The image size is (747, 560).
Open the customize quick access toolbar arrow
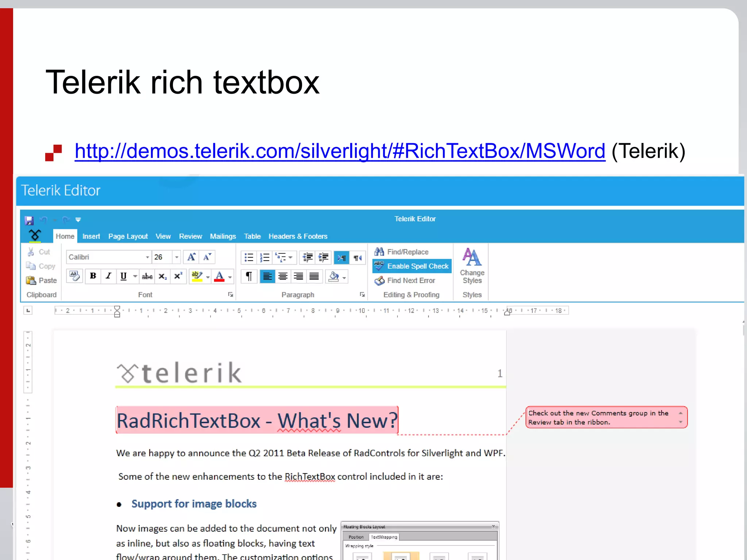[x=78, y=220]
